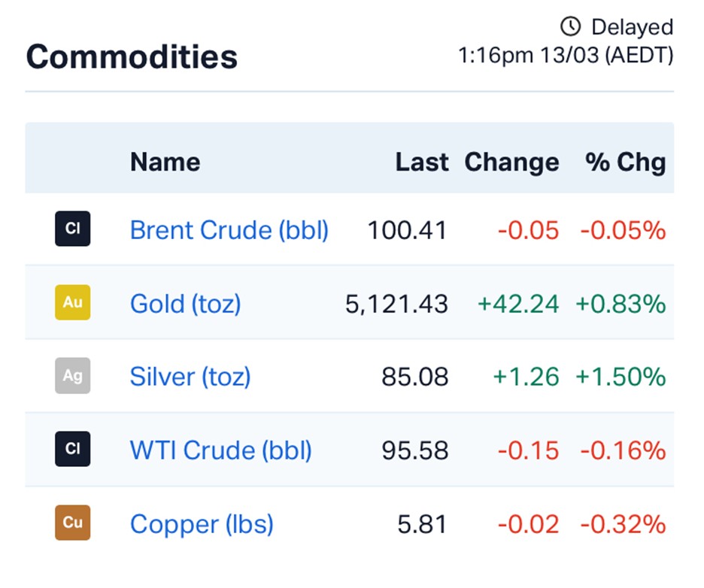Viewport: 704px width, 588px height.
Task: Click the Name column header
Action: click(x=165, y=162)
